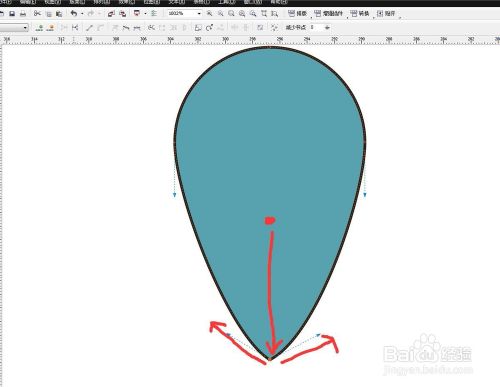Click the Zoom to Selected icon
Viewport: 500px width, 387px height.
[231, 14]
